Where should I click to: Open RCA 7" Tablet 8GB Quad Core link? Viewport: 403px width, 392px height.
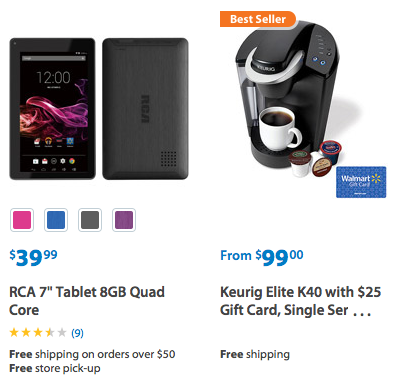(x=87, y=301)
